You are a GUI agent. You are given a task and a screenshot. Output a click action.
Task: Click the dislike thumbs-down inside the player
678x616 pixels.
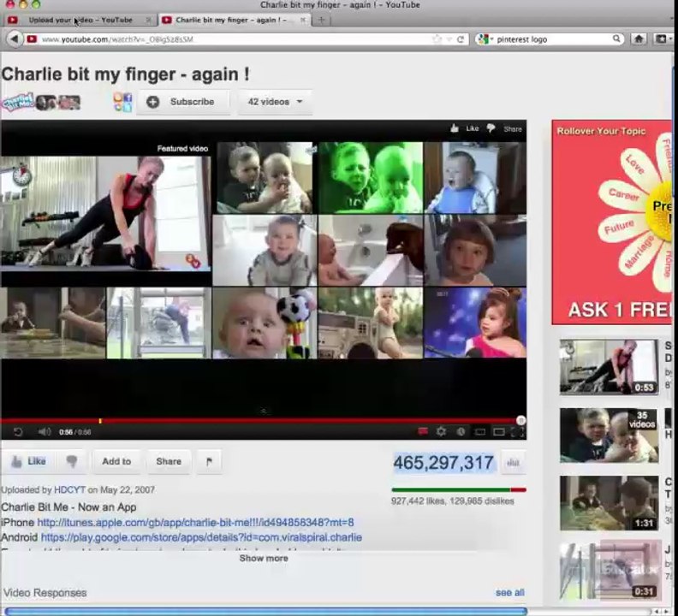(491, 128)
